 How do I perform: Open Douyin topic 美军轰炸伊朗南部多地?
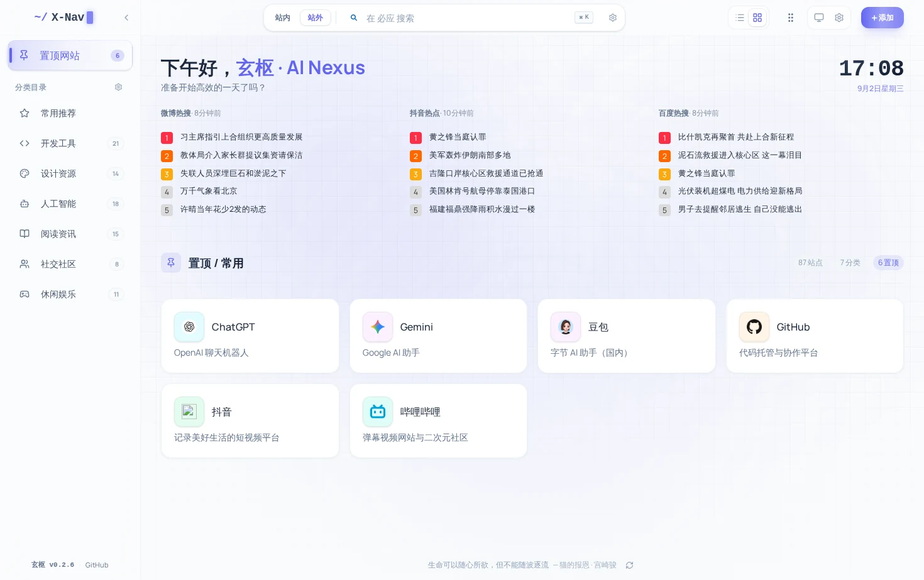pos(470,155)
